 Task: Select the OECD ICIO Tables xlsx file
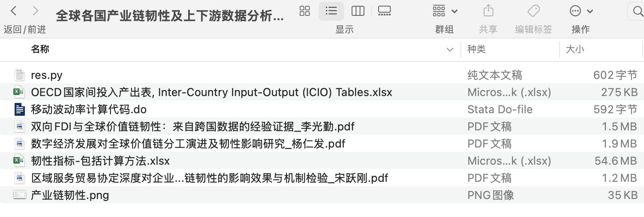click(211, 92)
